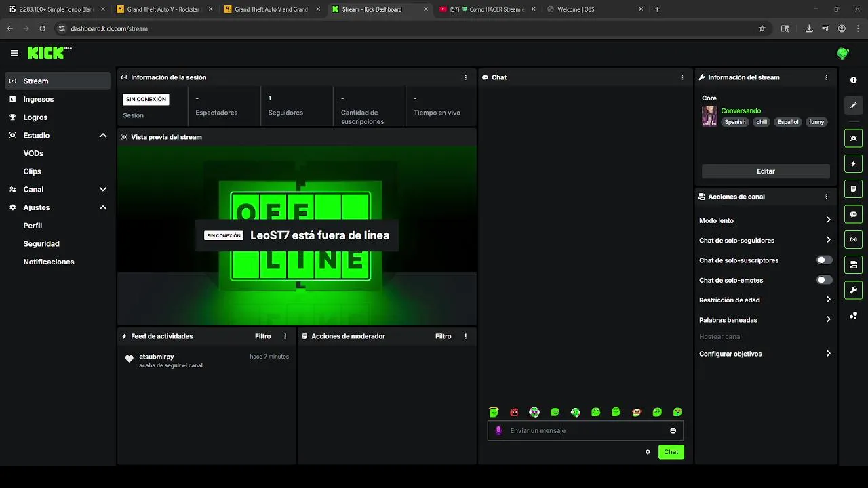Toggle the chat bubble widget icon
868x488 pixels.
pos(853,214)
